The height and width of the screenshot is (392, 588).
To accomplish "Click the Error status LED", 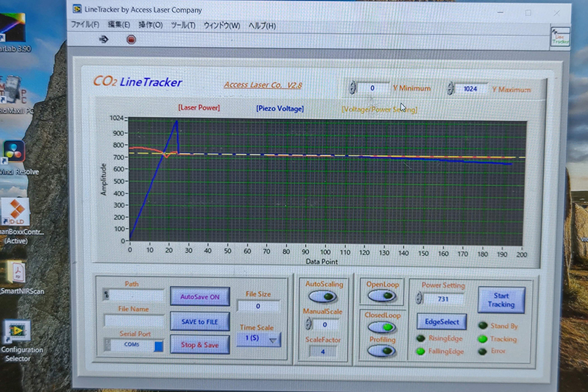I will point(483,352).
